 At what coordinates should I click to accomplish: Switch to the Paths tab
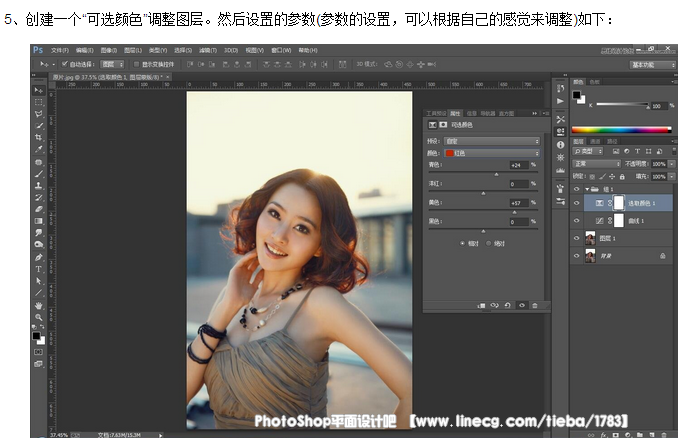point(612,141)
